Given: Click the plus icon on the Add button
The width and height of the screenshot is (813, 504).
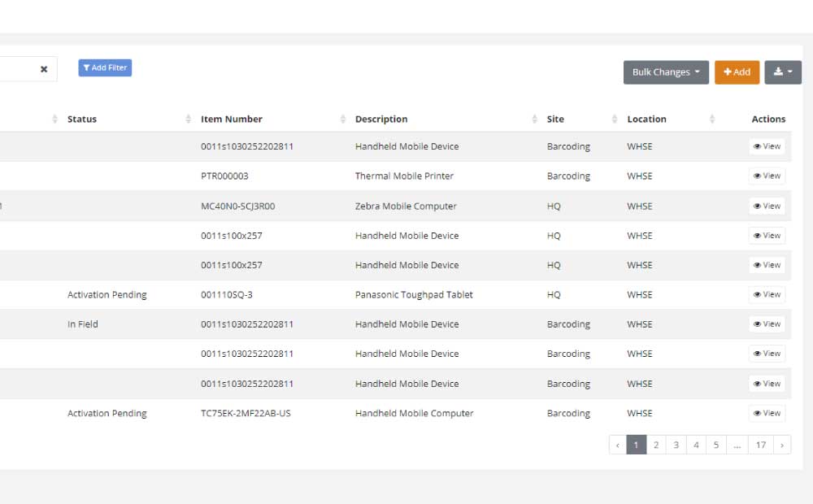Looking at the screenshot, I should pyautogui.click(x=728, y=72).
